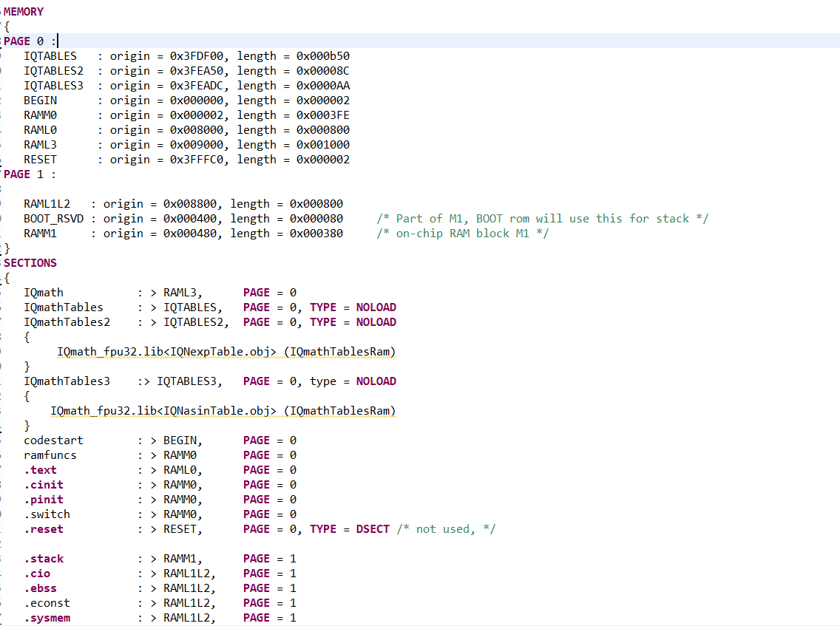Click the .text section name
Viewport: 840px width, 626px height.
tap(40, 470)
